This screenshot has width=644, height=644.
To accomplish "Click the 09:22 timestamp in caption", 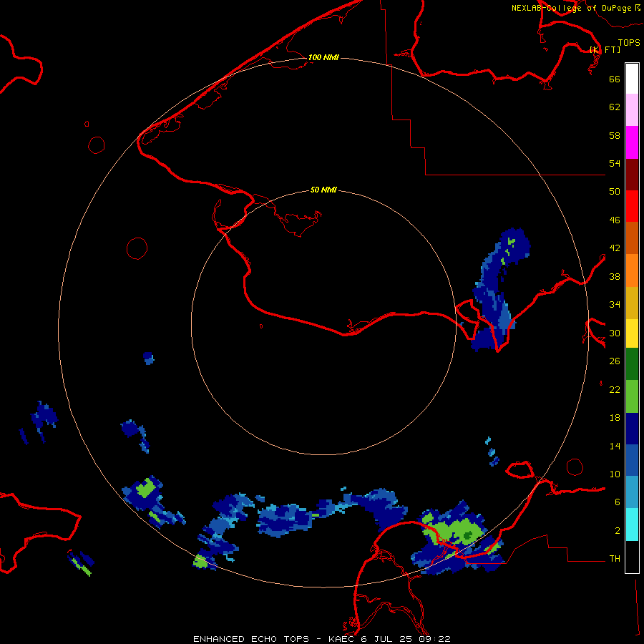I will (434, 639).
